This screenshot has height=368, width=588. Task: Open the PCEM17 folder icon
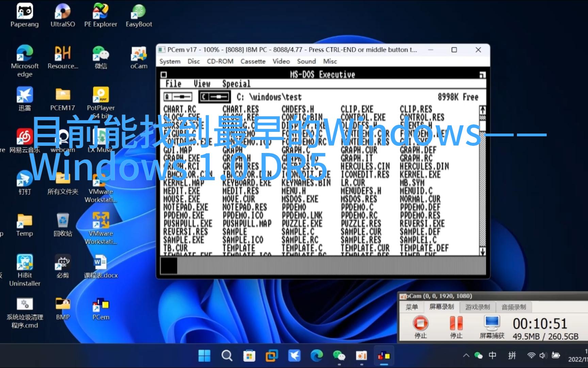(x=63, y=99)
